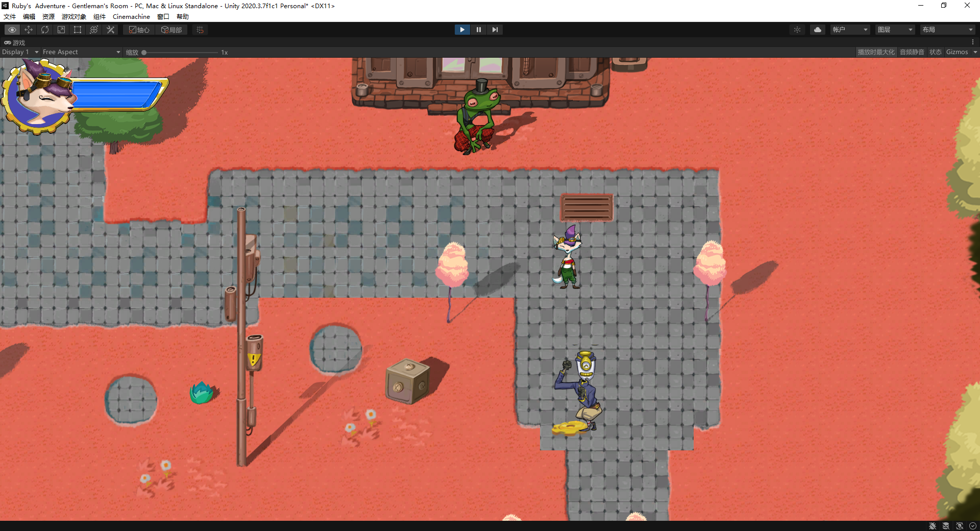980x531 pixels.
Task: Click 播放时最大化 maximize on play
Action: tap(876, 52)
